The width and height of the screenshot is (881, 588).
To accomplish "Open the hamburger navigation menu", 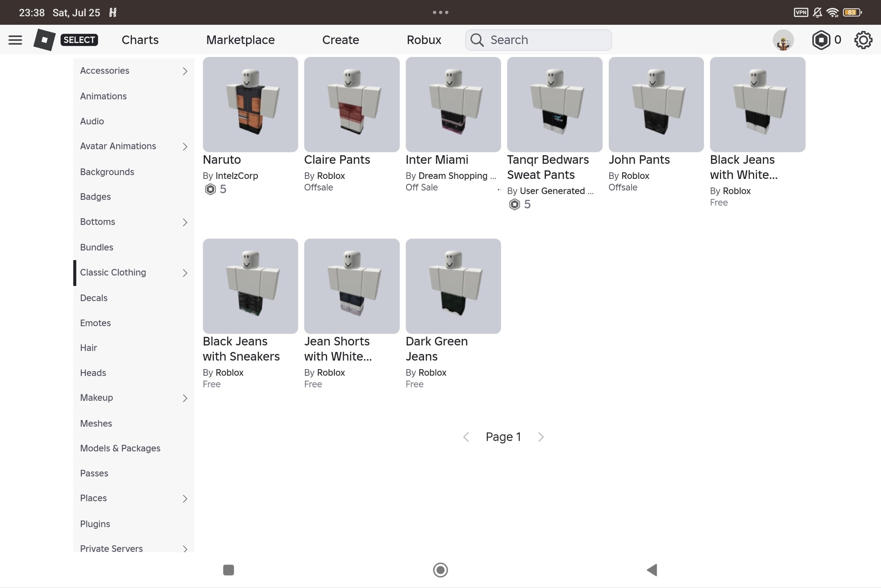I will pyautogui.click(x=15, y=40).
